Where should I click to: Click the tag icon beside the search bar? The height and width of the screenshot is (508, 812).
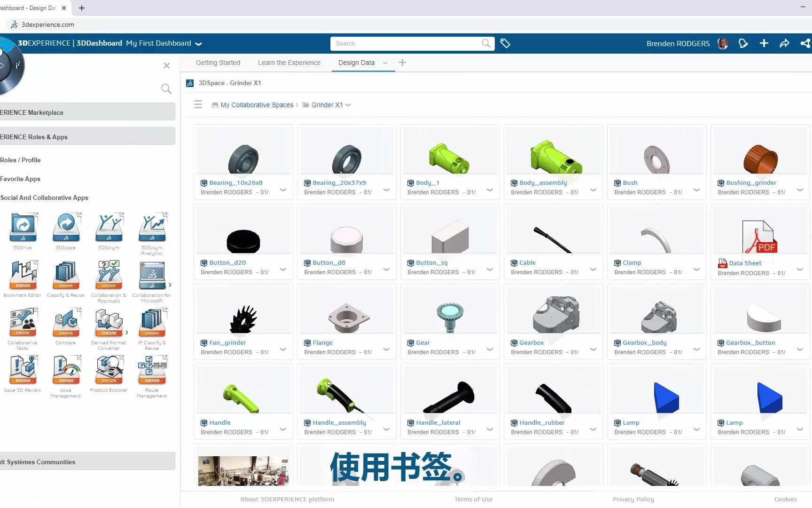506,43
